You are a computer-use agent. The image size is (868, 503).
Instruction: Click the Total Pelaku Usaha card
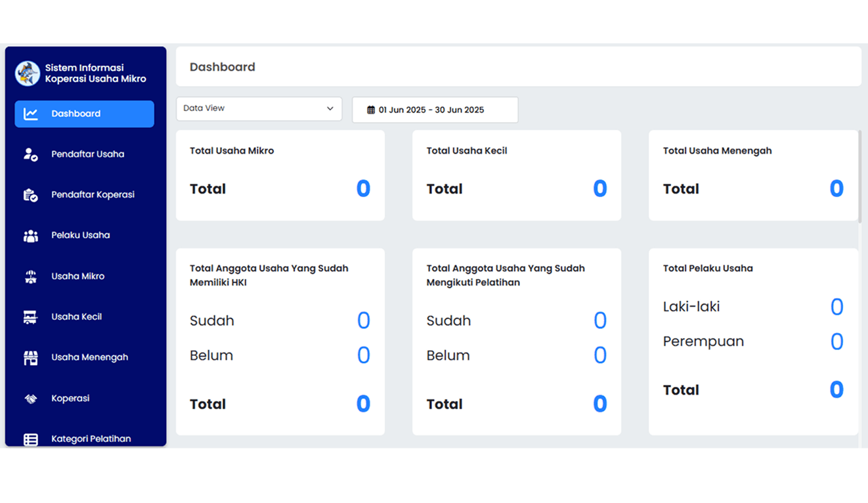[x=753, y=341]
